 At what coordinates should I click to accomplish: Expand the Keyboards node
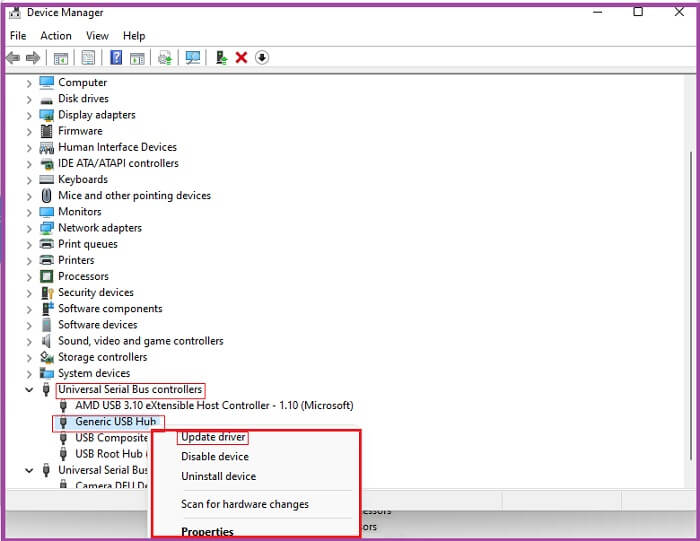29,180
